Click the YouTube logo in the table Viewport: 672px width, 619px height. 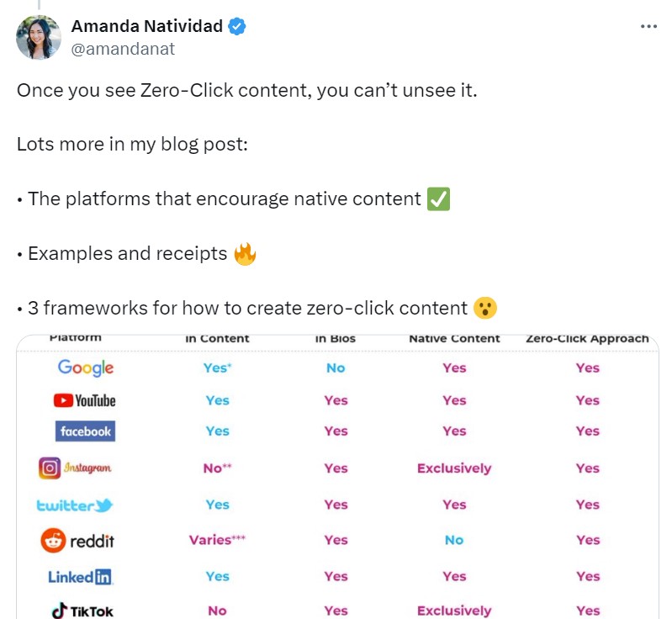(x=86, y=400)
